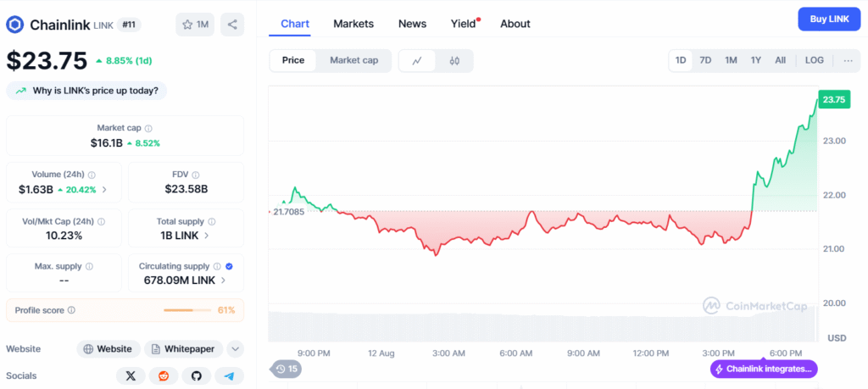Click the Profile score progress bar

click(187, 310)
